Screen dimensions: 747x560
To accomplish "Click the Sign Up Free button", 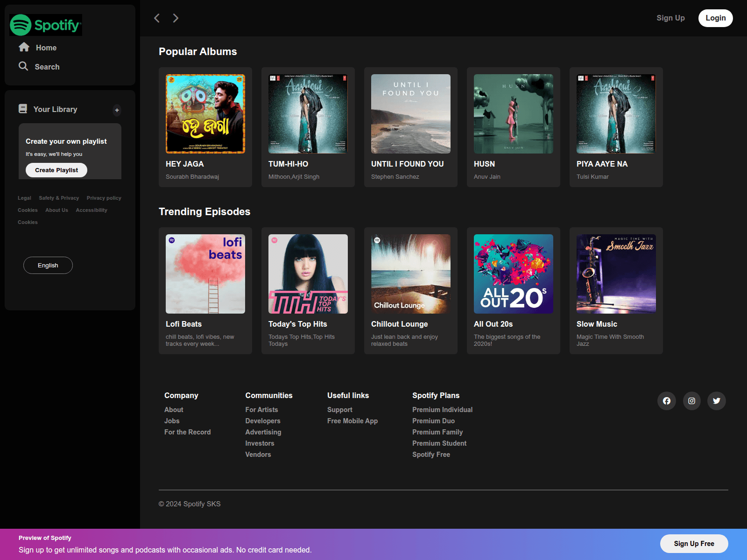I will tap(694, 544).
